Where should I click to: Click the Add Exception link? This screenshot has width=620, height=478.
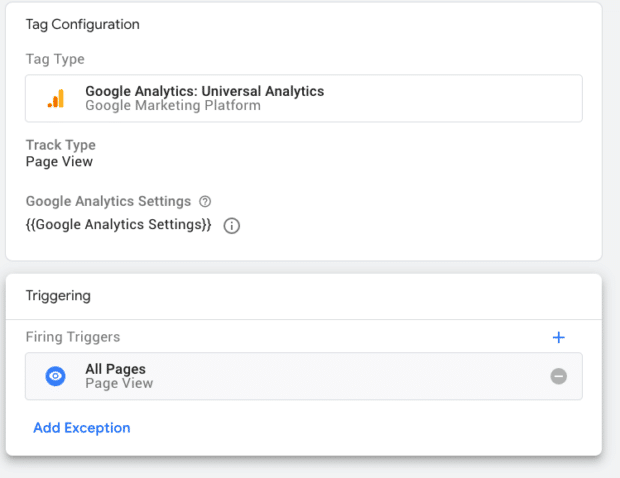[81, 428]
